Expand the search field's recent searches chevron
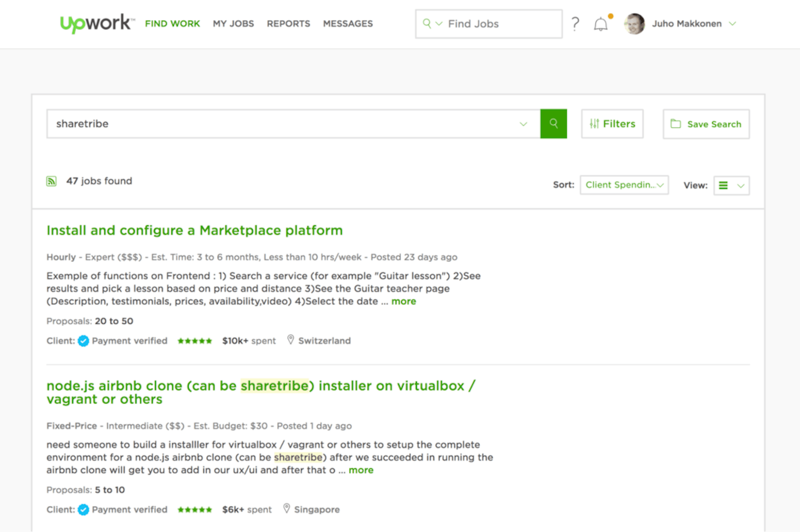Image resolution: width=800 pixels, height=532 pixels. pyautogui.click(x=523, y=124)
